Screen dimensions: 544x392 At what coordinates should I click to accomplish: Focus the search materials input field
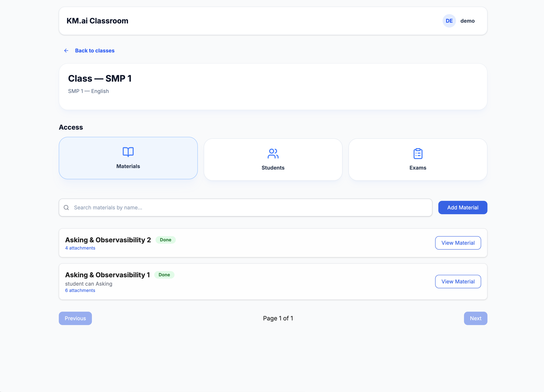pos(249,207)
